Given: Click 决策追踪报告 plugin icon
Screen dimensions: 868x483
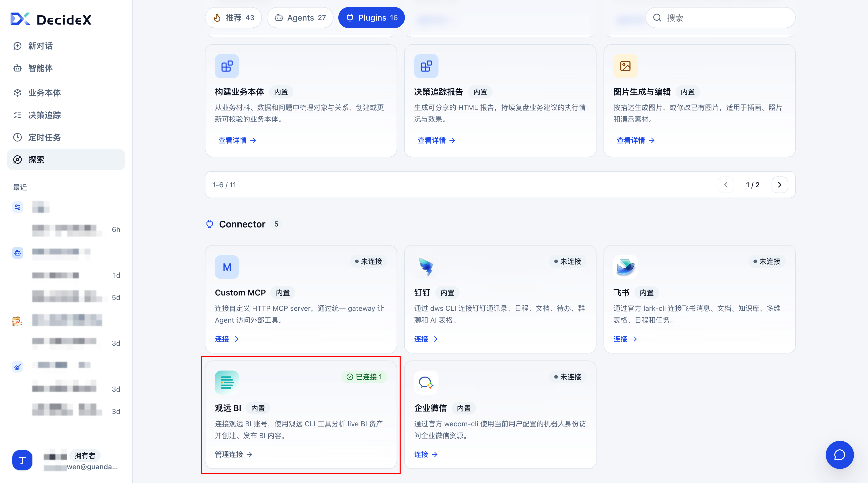Looking at the screenshot, I should [x=426, y=66].
